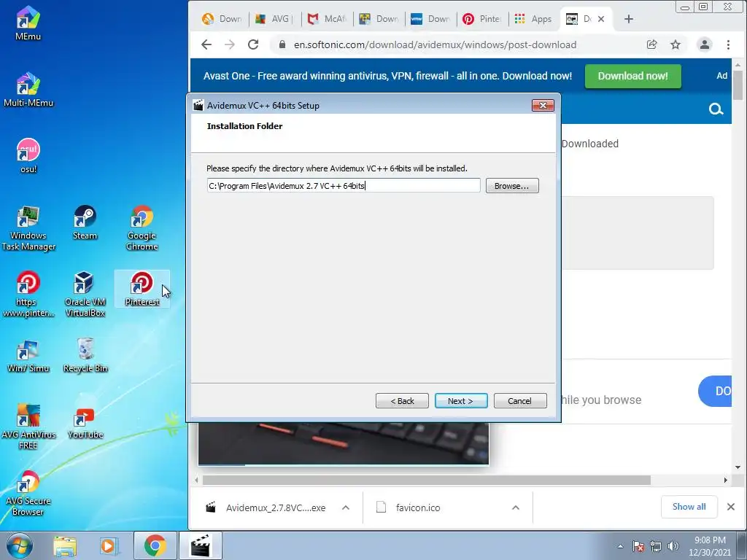Open Windows Explorer from the taskbar
Viewport: 747px width, 560px height.
point(65,546)
